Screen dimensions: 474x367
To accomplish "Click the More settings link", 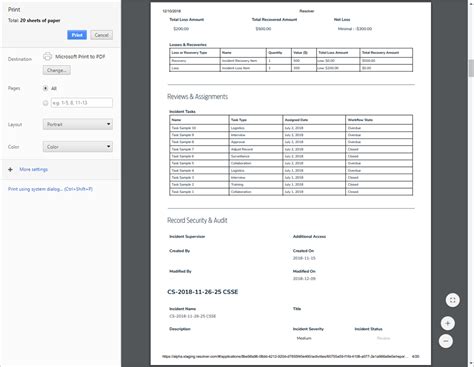I will click(34, 169).
